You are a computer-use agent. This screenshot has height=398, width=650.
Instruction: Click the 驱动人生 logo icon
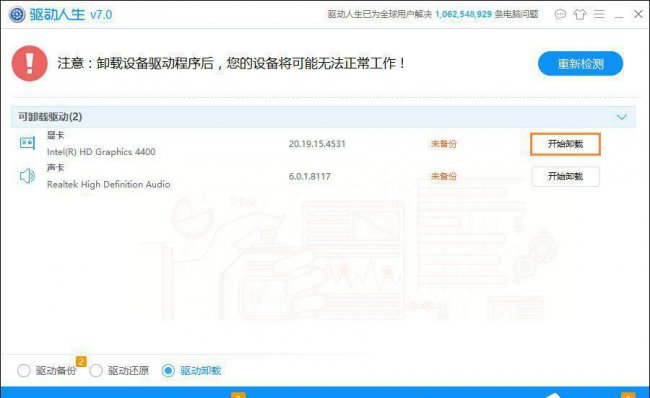17,15
